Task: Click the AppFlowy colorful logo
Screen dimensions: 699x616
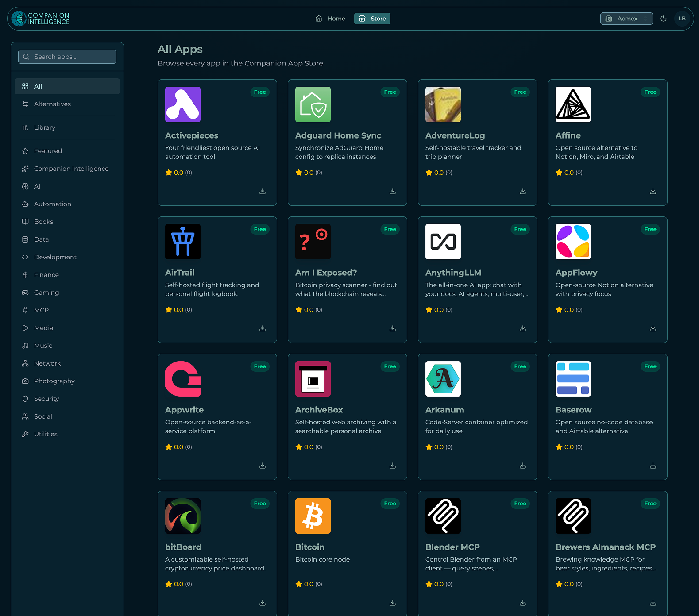Action: coord(573,242)
